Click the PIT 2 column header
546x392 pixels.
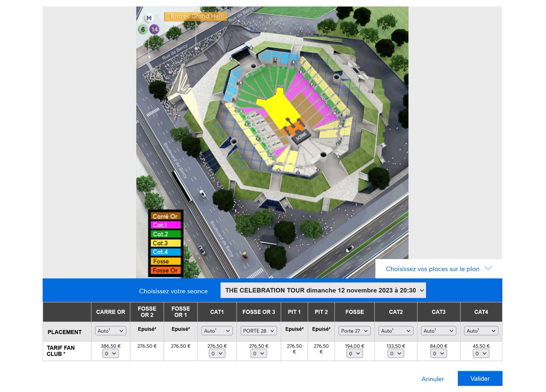click(321, 312)
